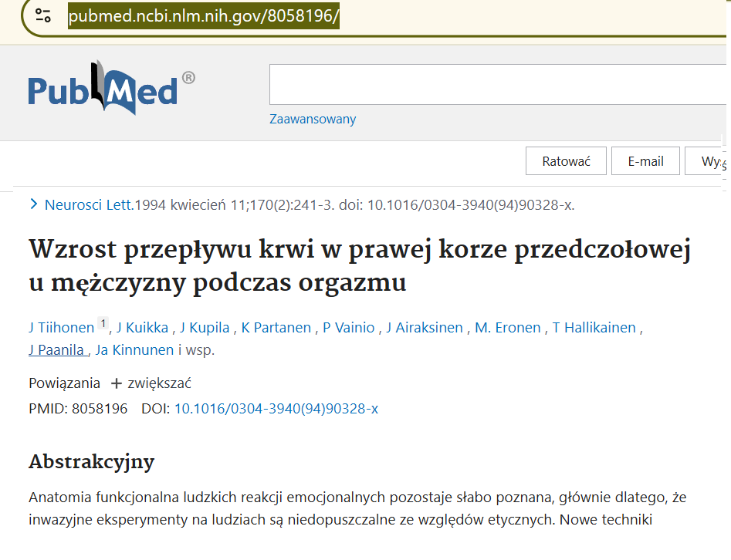This screenshot has height=560, width=731.
Task: Expand the chevron before Neurosci Lett
Action: (x=33, y=204)
